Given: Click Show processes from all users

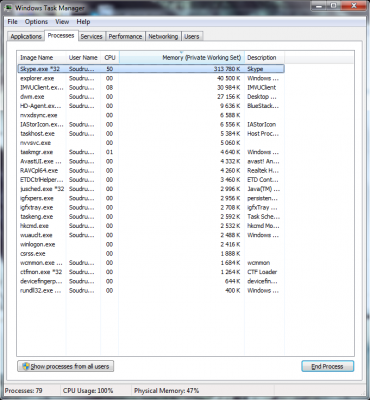Looking at the screenshot, I should pyautogui.click(x=66, y=366).
